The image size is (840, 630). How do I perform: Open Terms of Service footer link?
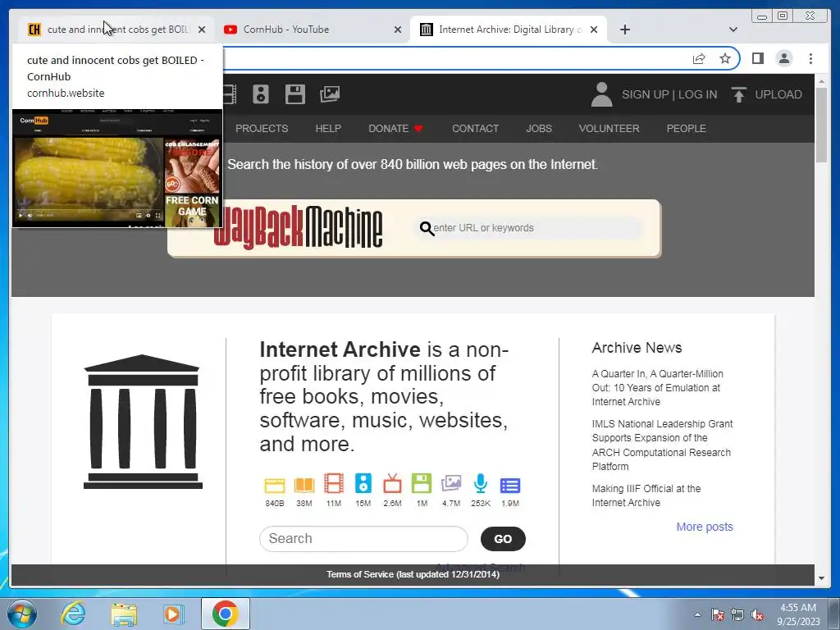click(x=413, y=574)
